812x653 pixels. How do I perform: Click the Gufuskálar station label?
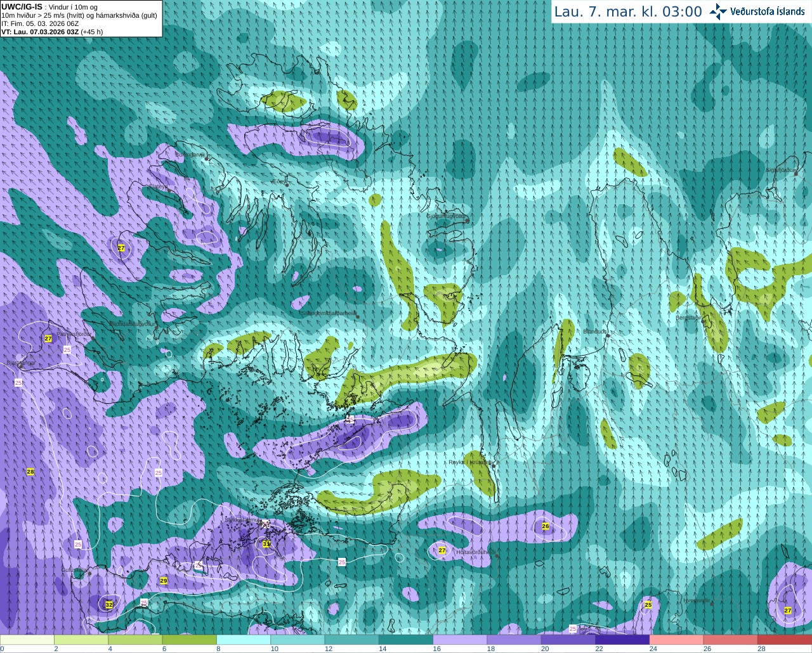74,570
